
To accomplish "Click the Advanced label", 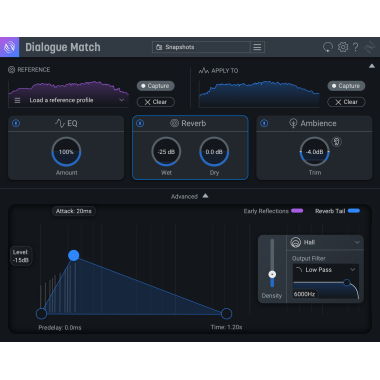I will pos(184,197).
